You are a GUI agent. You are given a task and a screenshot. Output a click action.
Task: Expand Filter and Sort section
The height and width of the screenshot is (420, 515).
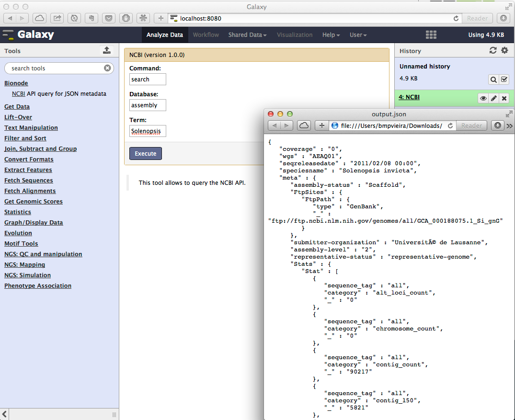[25, 138]
